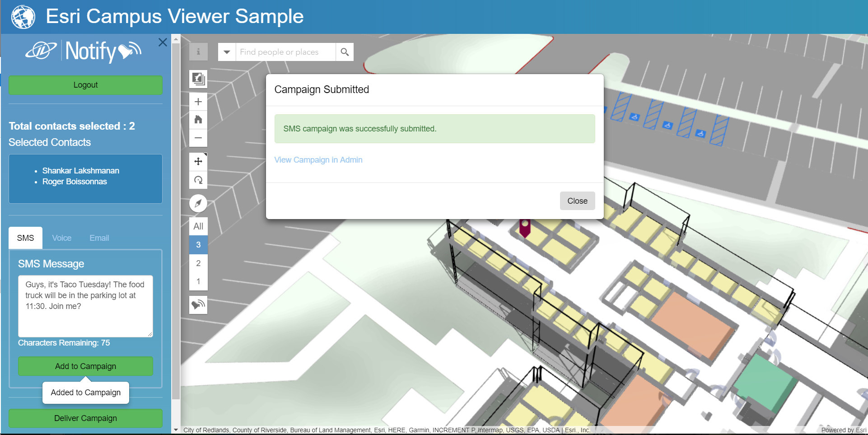Close the Campaign Submitted dialog

(x=577, y=201)
